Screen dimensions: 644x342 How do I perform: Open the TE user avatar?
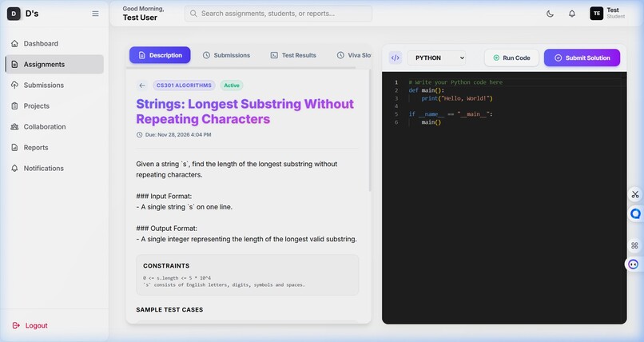pyautogui.click(x=597, y=14)
